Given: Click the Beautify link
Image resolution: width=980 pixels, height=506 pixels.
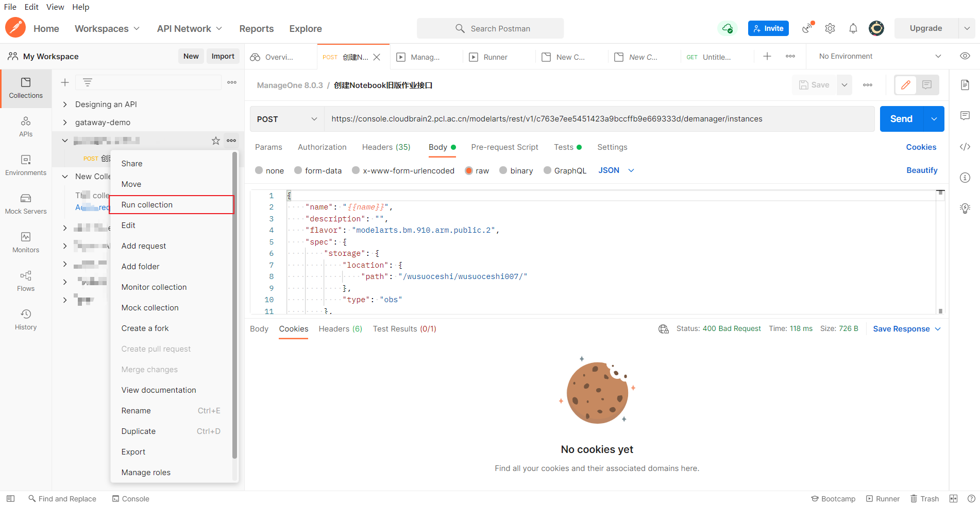Looking at the screenshot, I should click(922, 170).
